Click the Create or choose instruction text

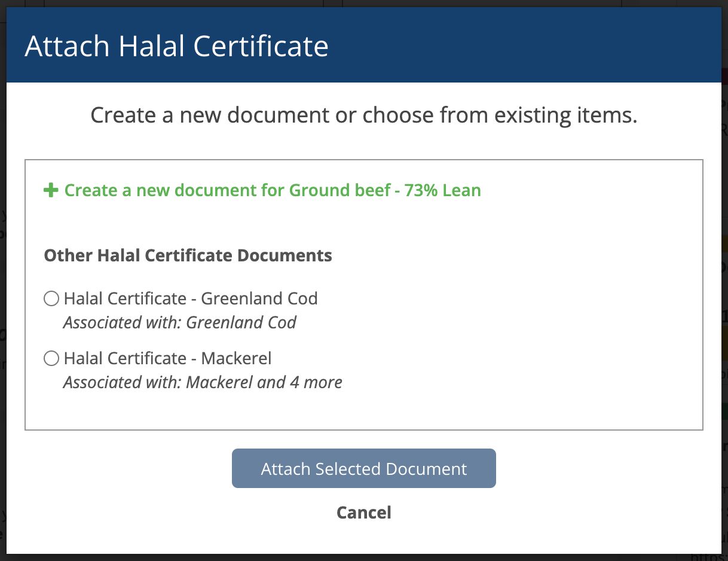point(364,115)
